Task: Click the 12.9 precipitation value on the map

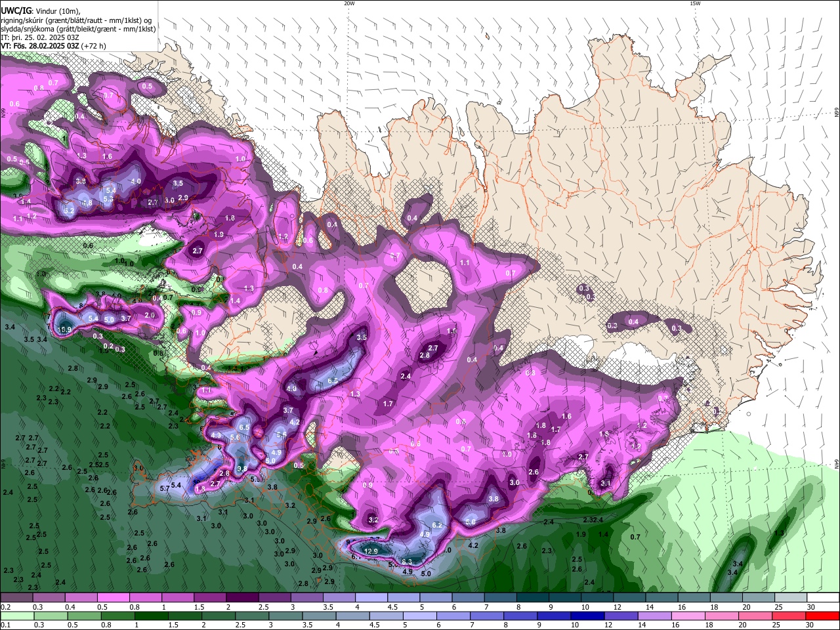Action: 371,552
